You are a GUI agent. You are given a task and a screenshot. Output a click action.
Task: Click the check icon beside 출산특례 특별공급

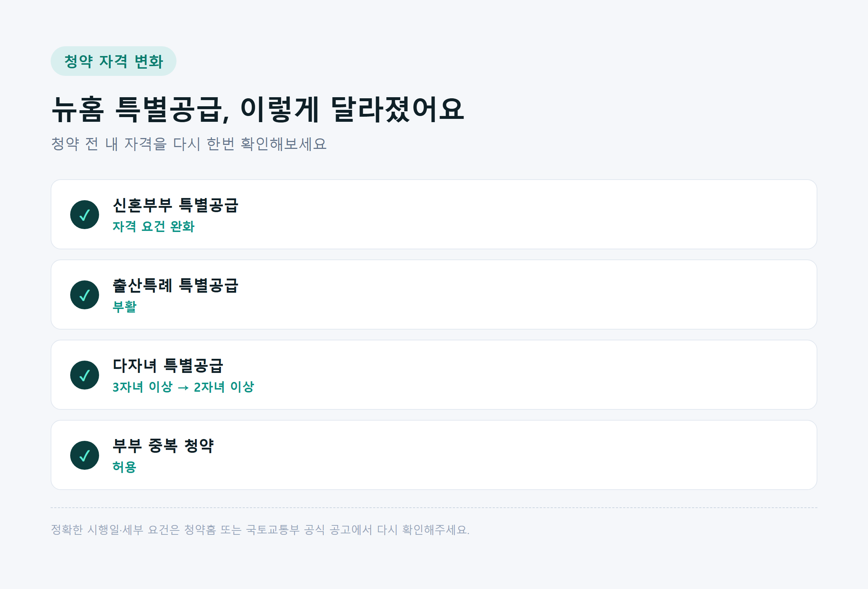(84, 295)
